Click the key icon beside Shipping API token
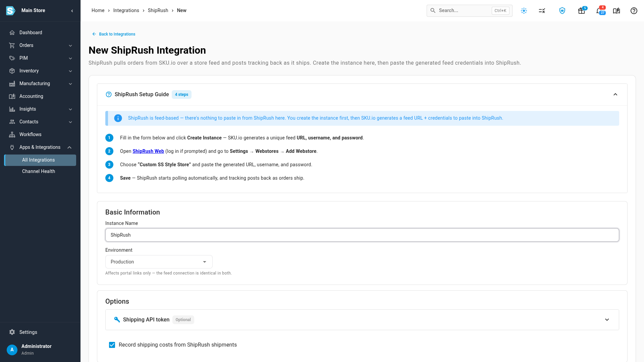Image resolution: width=644 pixels, height=362 pixels. coord(117,320)
